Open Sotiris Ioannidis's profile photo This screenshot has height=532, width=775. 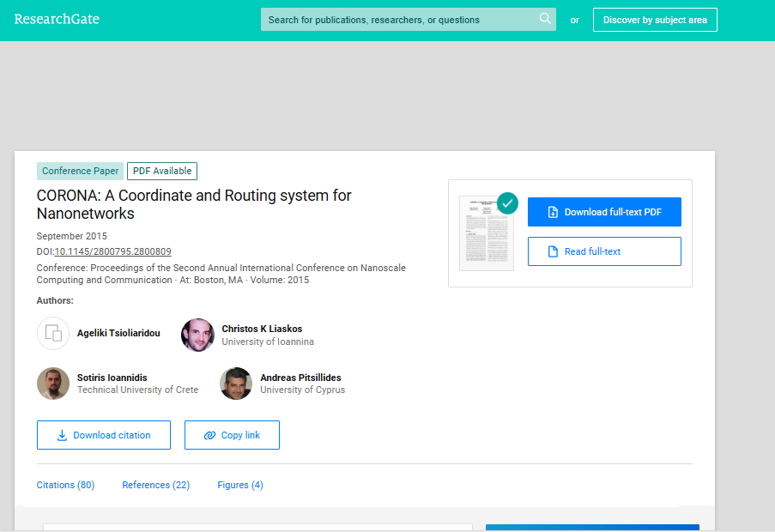click(53, 384)
